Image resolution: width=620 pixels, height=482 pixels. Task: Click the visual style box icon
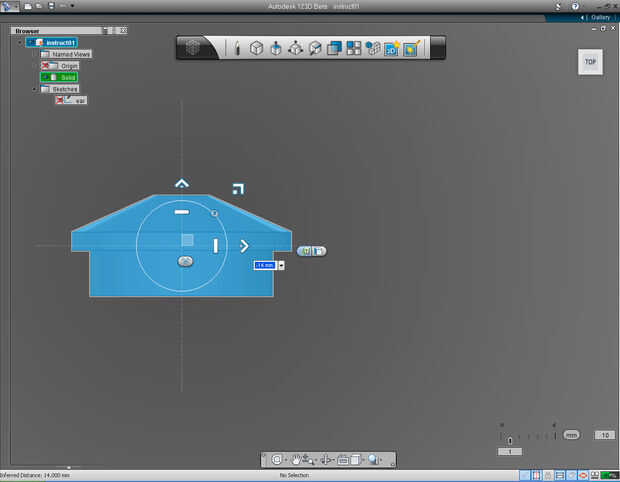coord(356,459)
